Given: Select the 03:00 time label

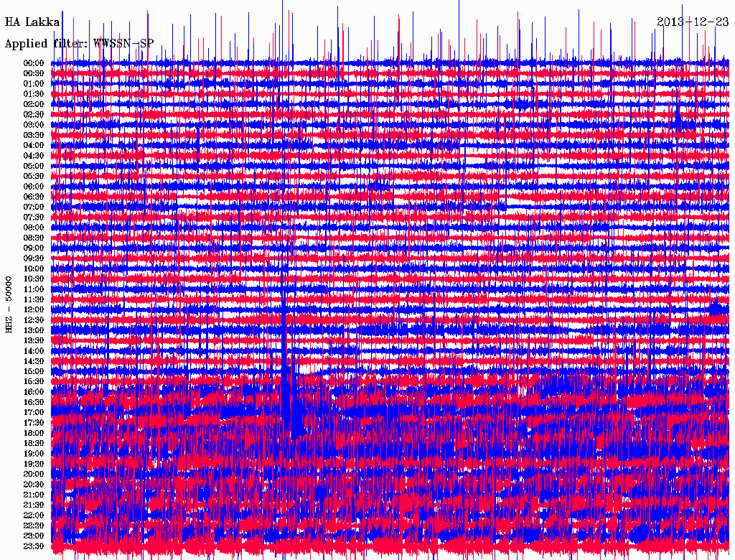Looking at the screenshot, I should 34,125.
